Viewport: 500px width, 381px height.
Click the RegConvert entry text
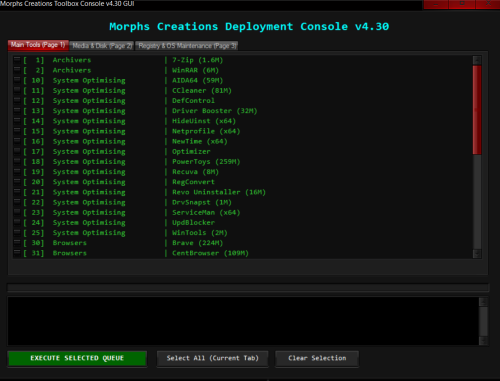[x=193, y=182]
